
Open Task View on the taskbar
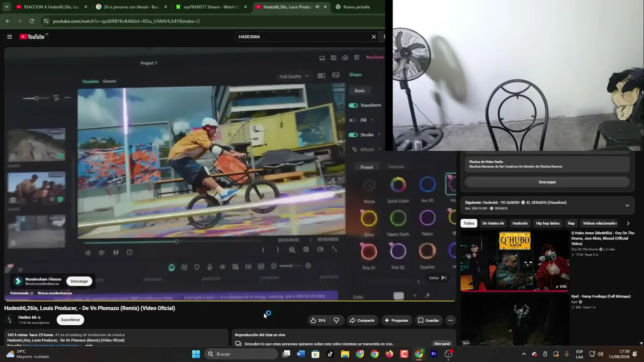[x=286, y=354]
